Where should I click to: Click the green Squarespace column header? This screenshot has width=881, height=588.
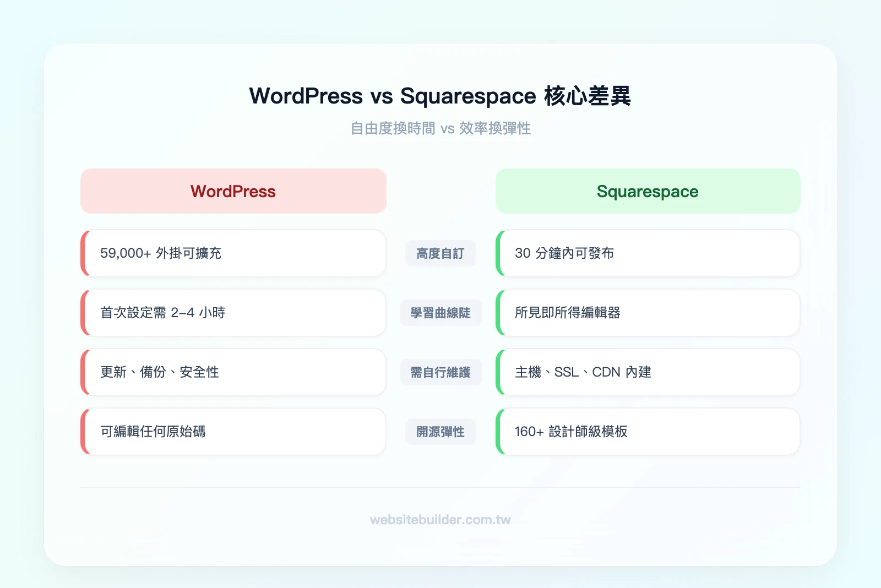pyautogui.click(x=648, y=191)
